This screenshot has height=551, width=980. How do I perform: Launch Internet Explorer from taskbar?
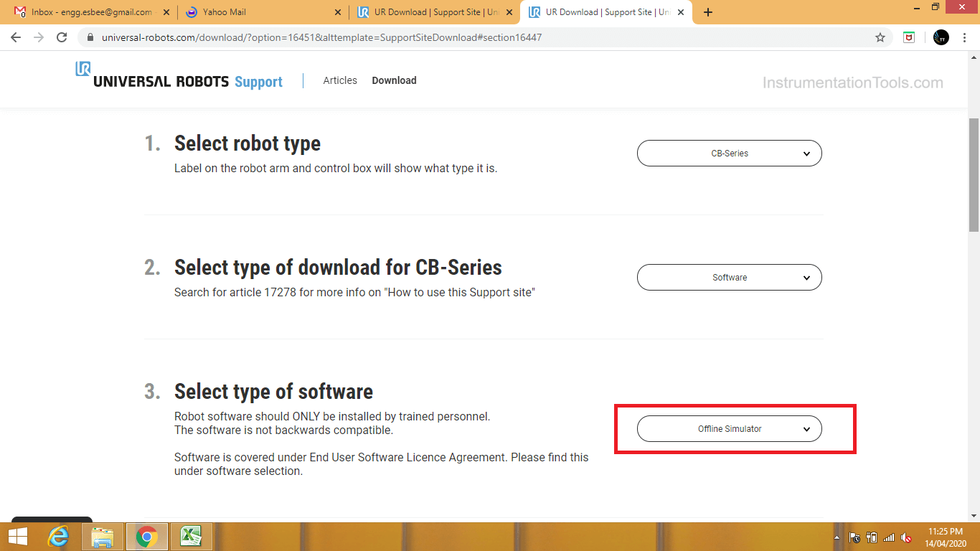point(59,536)
